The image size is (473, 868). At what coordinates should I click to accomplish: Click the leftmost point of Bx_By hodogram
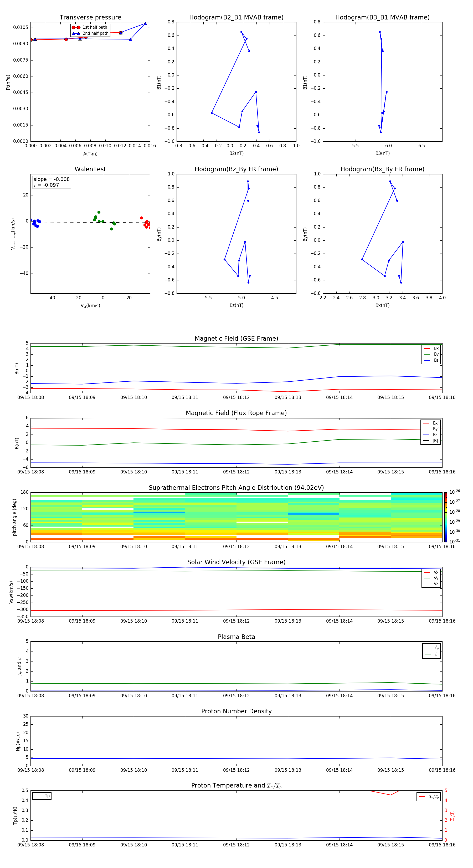tap(362, 259)
